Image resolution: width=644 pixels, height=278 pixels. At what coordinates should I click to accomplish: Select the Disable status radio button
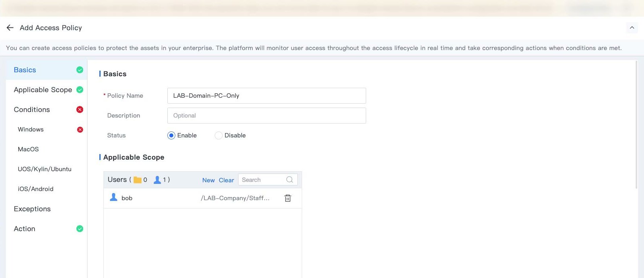click(218, 135)
